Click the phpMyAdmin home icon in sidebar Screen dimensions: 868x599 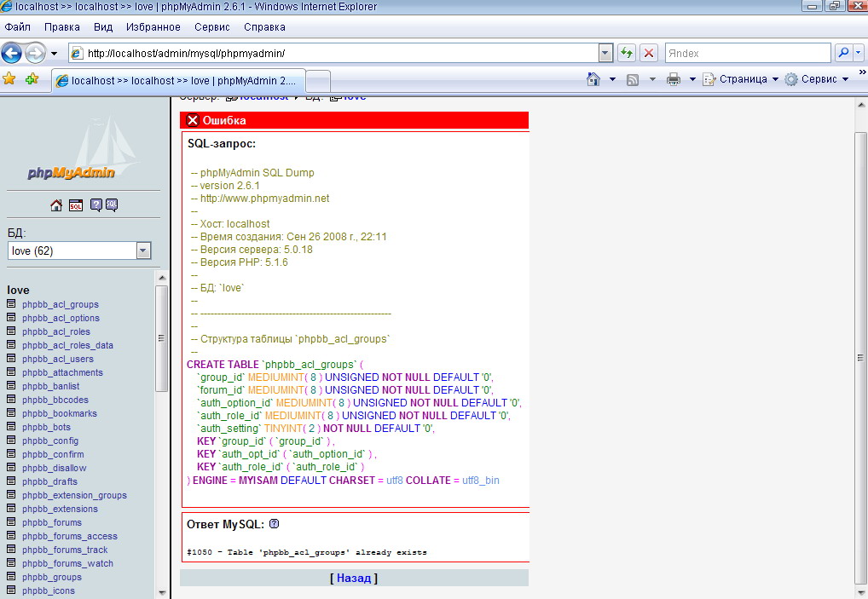(x=56, y=205)
